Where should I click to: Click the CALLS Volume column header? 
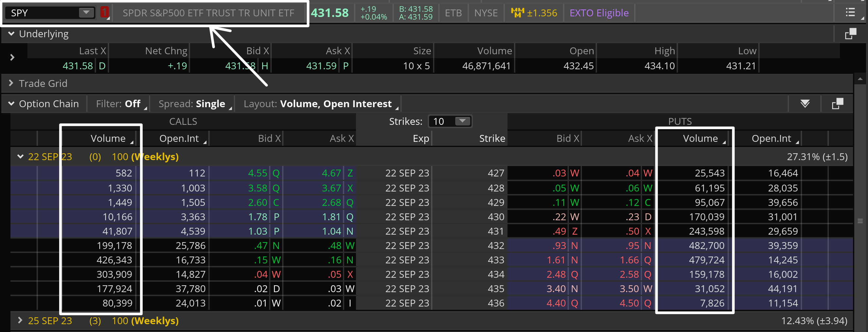[x=108, y=139]
